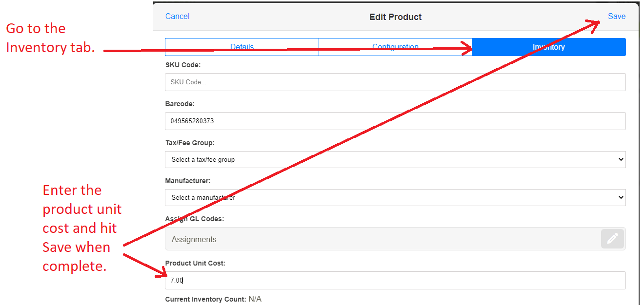Click the Product Unit Cost field
644x305 pixels.
pos(395,280)
